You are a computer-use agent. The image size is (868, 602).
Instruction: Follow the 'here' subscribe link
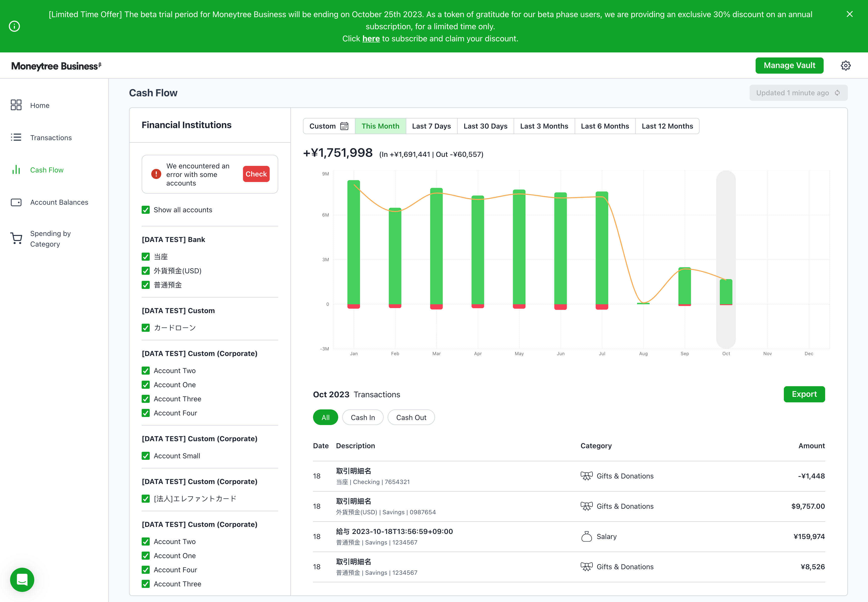click(x=371, y=39)
